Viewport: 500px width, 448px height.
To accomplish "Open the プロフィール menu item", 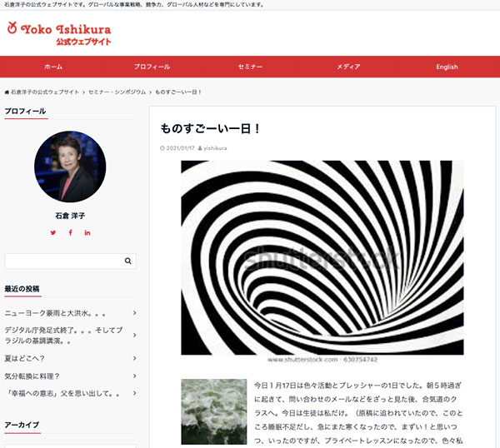I will [152, 67].
